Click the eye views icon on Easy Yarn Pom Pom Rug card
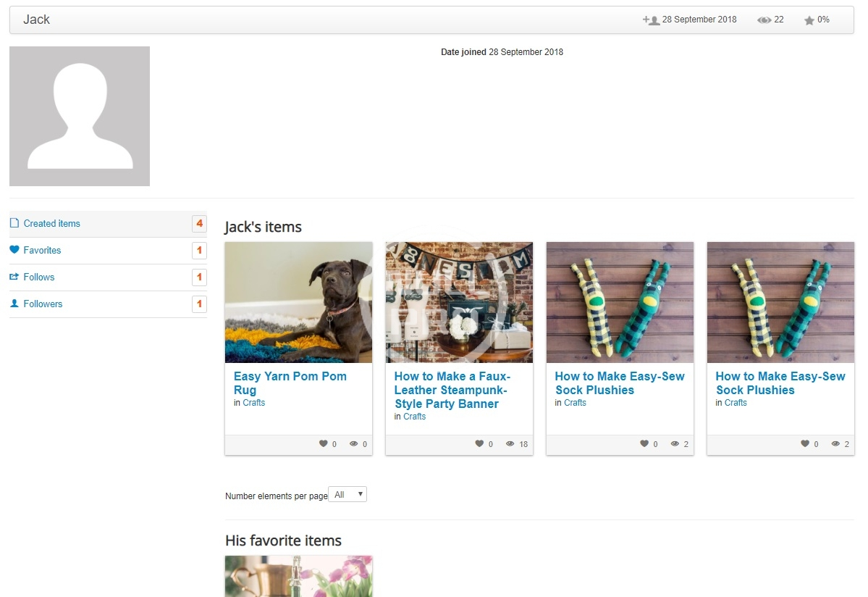Image resolution: width=868 pixels, height=597 pixels. click(354, 444)
